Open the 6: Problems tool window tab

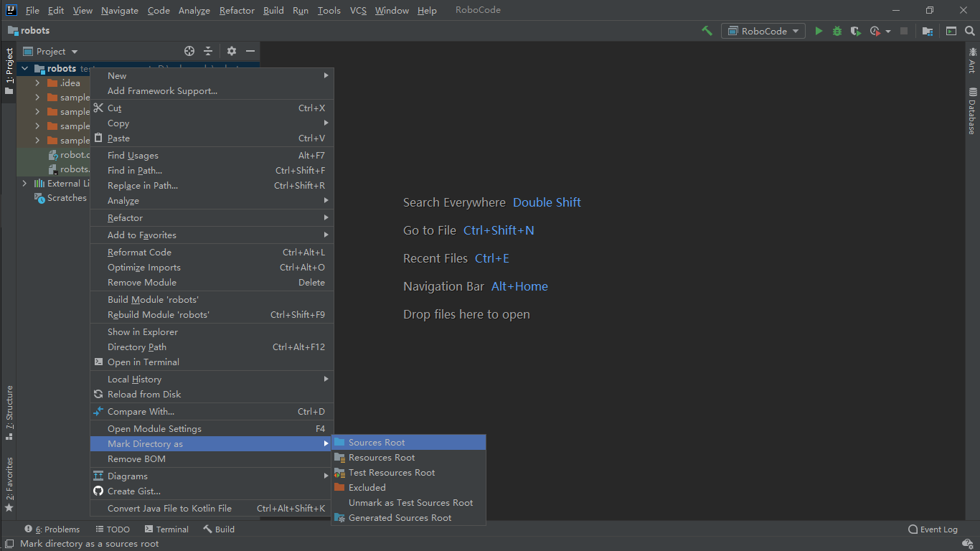[52, 529]
